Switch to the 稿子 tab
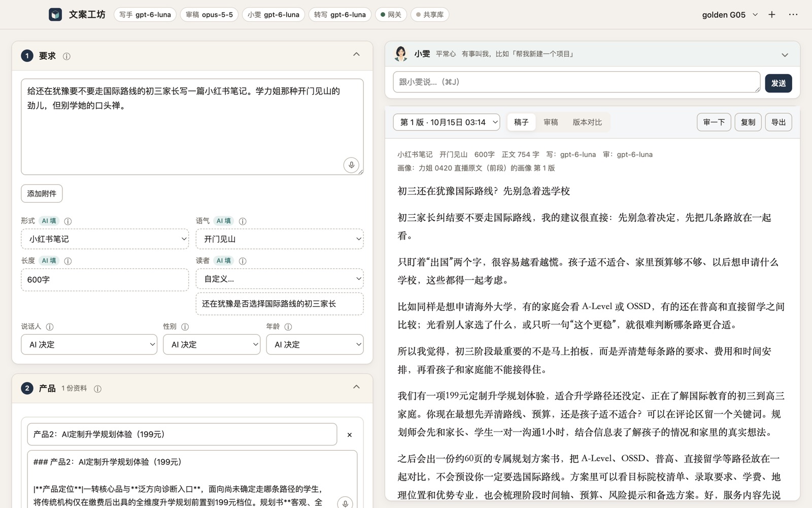Viewport: 812px width, 508px height. [521, 122]
